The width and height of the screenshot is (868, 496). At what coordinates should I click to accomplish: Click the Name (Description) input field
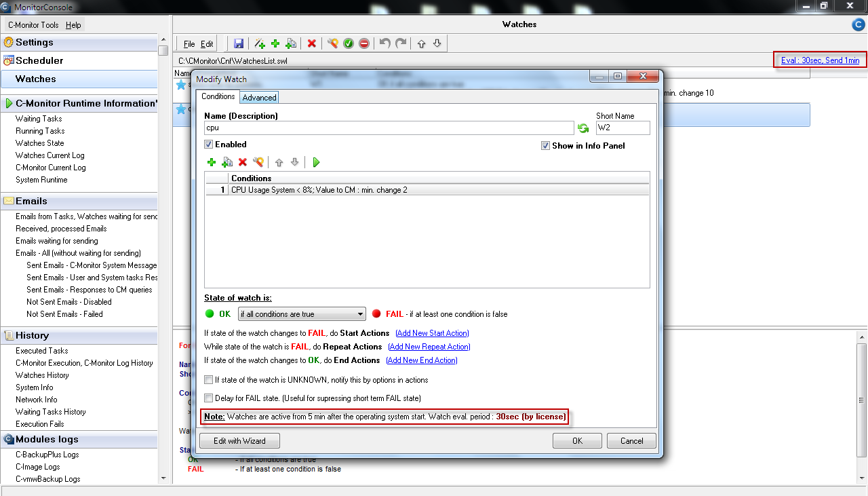pyautogui.click(x=389, y=128)
